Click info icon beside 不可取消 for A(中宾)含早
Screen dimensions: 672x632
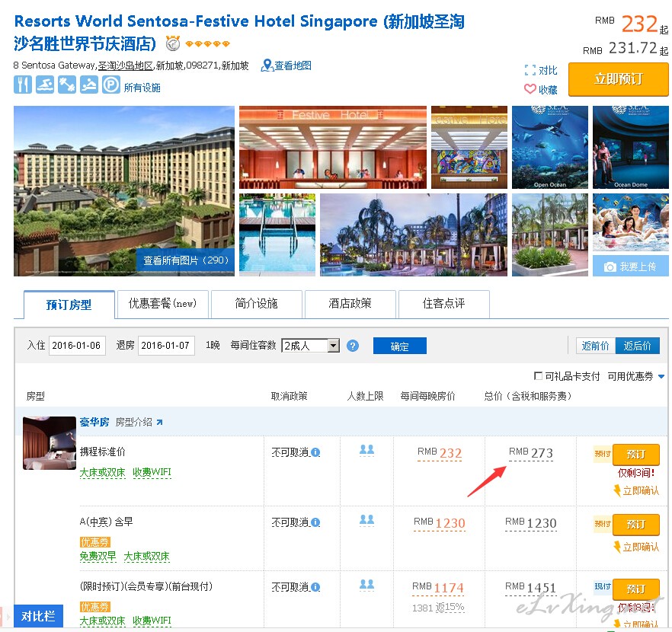click(315, 522)
